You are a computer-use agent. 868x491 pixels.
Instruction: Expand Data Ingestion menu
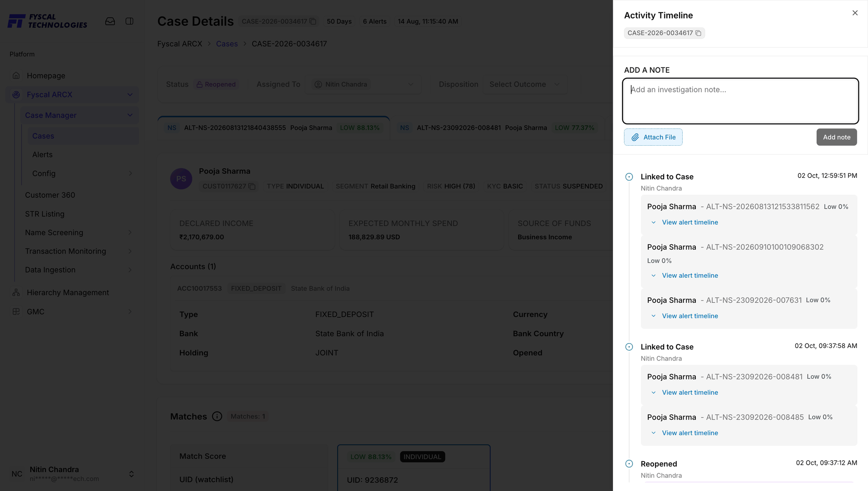pyautogui.click(x=79, y=270)
